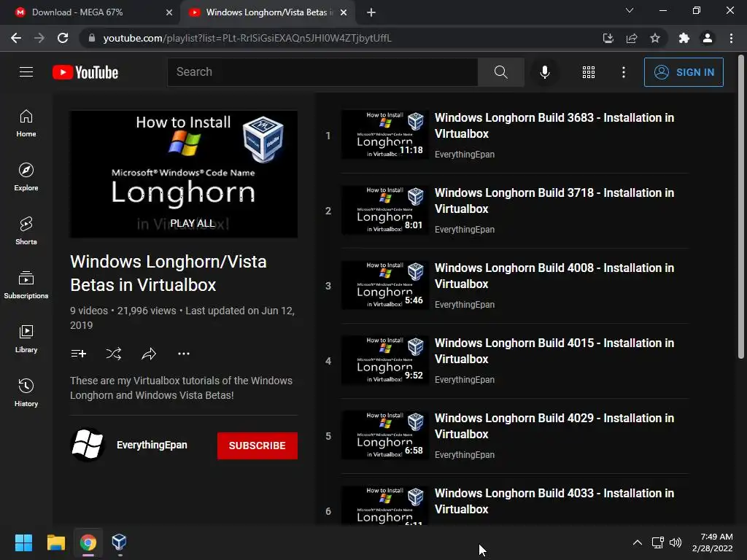Click the 6:58 Build 4029 thumbnail

385,435
